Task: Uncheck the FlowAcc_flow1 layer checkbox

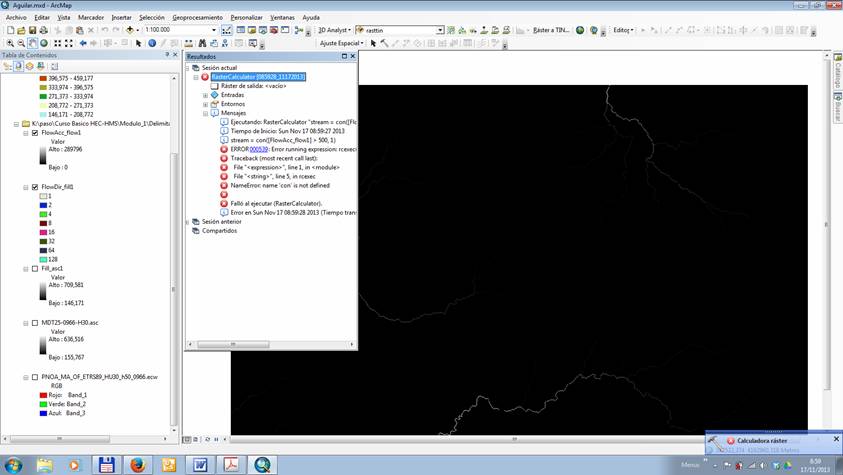Action: click(x=36, y=133)
